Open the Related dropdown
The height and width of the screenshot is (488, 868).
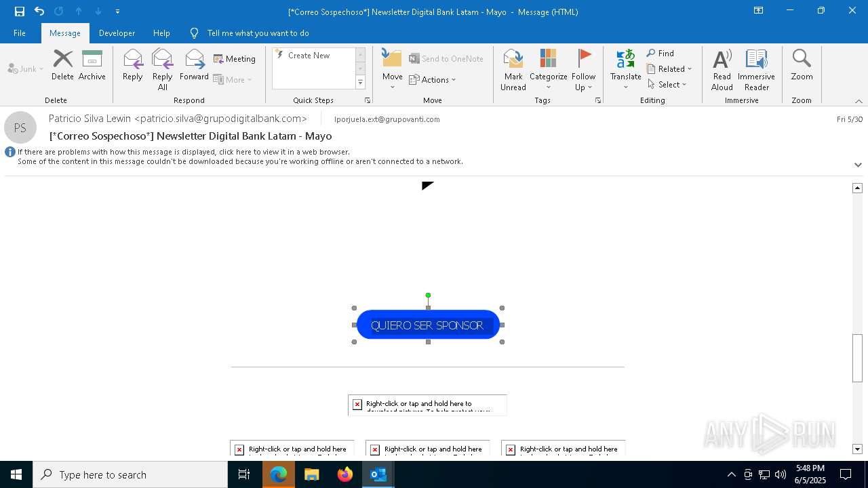669,69
